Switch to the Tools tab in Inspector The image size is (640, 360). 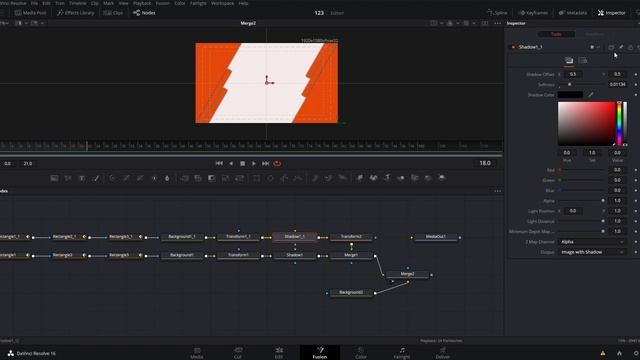pos(556,34)
